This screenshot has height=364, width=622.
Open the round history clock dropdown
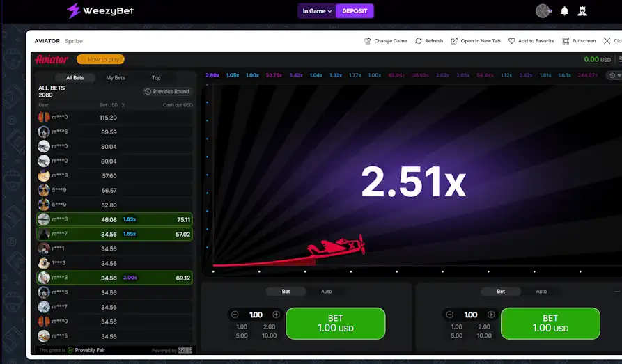click(614, 75)
